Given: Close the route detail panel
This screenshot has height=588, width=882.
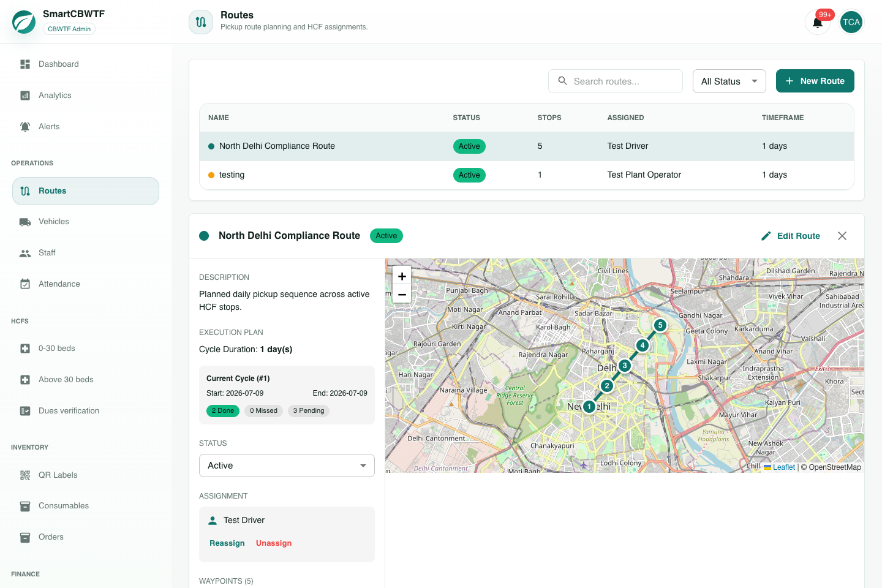Looking at the screenshot, I should click(x=842, y=236).
